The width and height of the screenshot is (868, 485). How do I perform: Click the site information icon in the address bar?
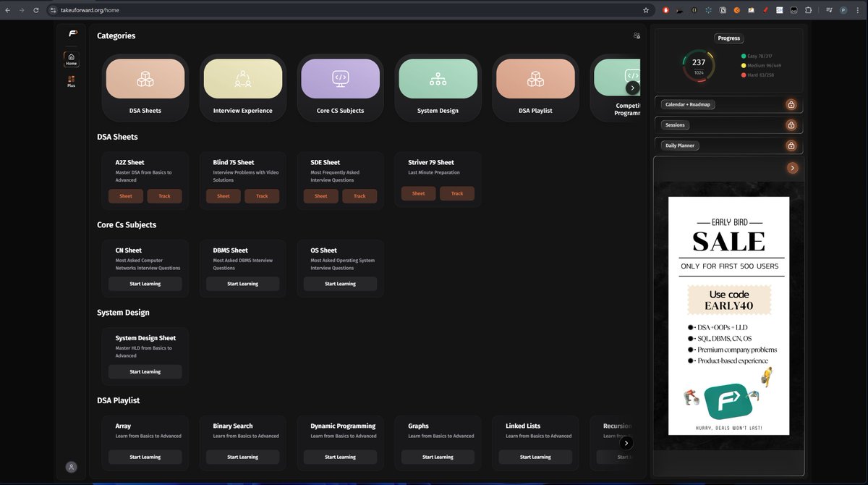[x=53, y=10]
